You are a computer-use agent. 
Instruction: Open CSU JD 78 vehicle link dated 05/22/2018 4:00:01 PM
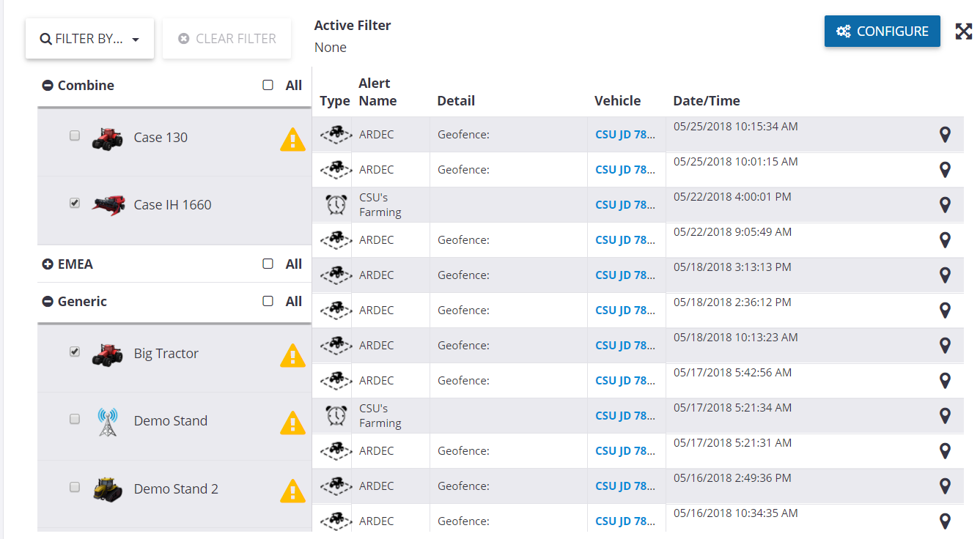point(625,205)
